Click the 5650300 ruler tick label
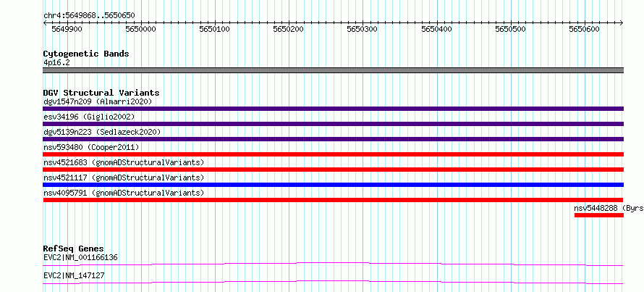Image resolution: width=644 pixels, height=292 pixels. (363, 29)
